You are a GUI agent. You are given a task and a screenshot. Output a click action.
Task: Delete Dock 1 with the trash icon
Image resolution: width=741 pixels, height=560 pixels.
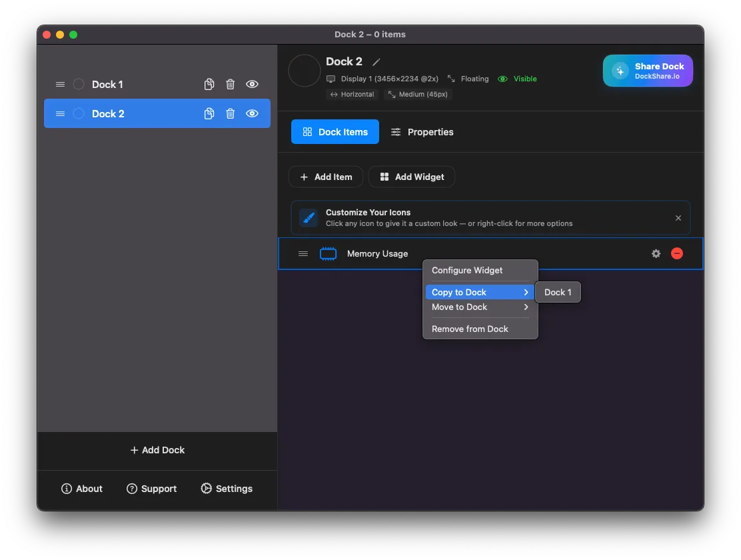pos(230,84)
